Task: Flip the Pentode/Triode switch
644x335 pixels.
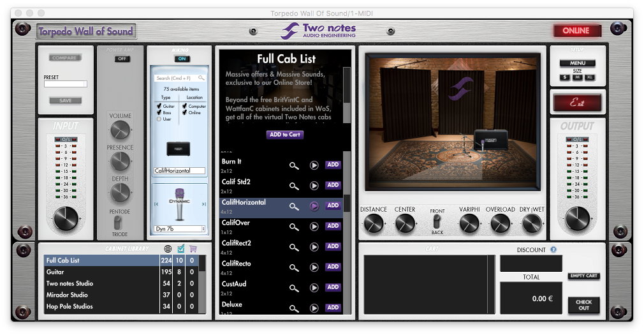Action: tap(118, 223)
